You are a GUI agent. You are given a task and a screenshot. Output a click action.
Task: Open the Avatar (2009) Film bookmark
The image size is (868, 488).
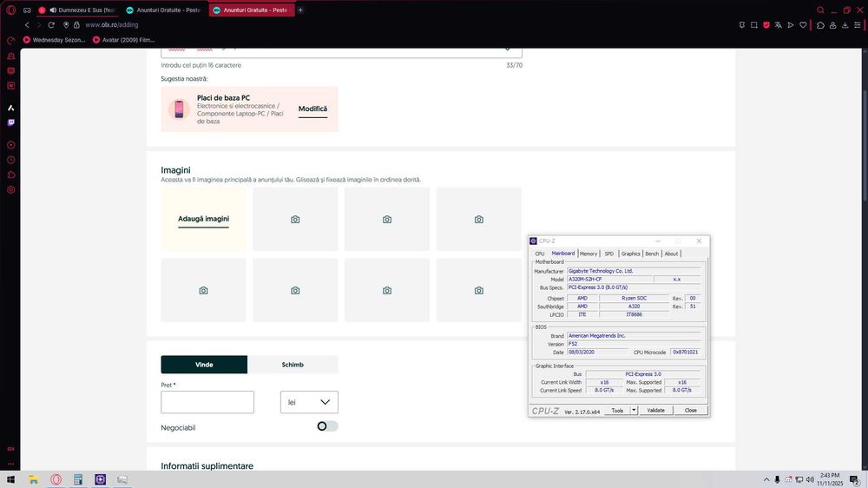click(x=123, y=40)
